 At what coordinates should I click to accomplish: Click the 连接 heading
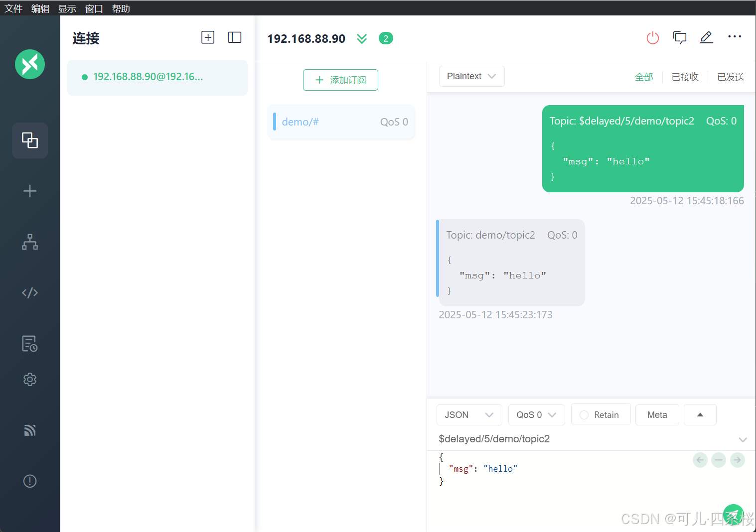[x=86, y=38]
